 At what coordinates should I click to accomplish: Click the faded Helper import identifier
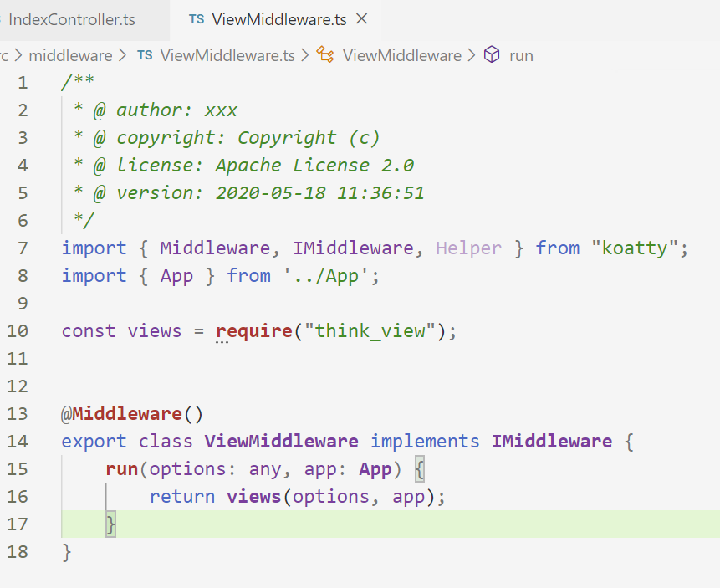pos(469,248)
